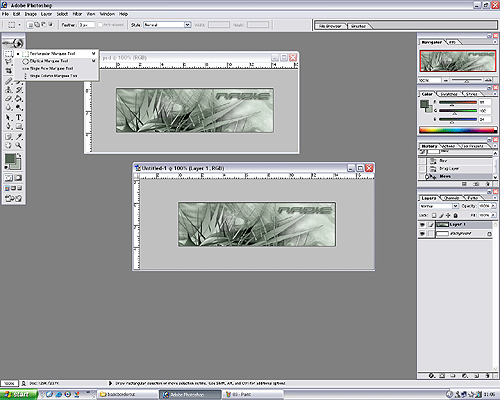Toggle Lock position option
The image size is (500, 400).
pos(448,215)
